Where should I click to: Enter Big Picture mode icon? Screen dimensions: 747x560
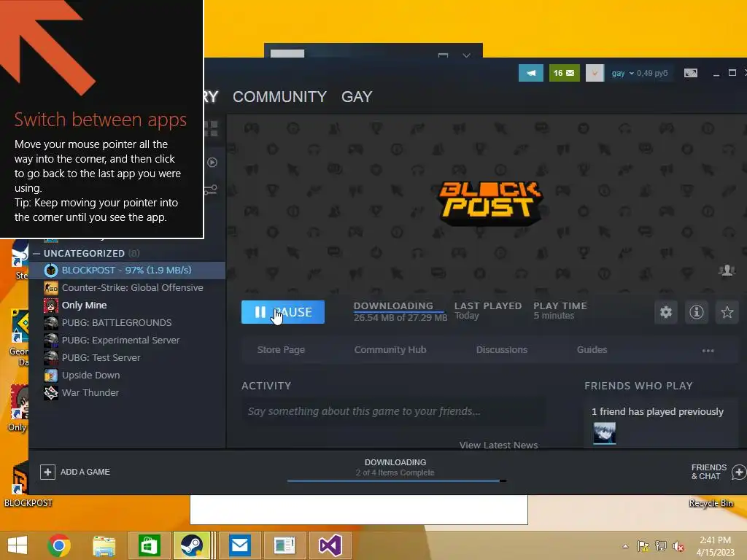690,73
